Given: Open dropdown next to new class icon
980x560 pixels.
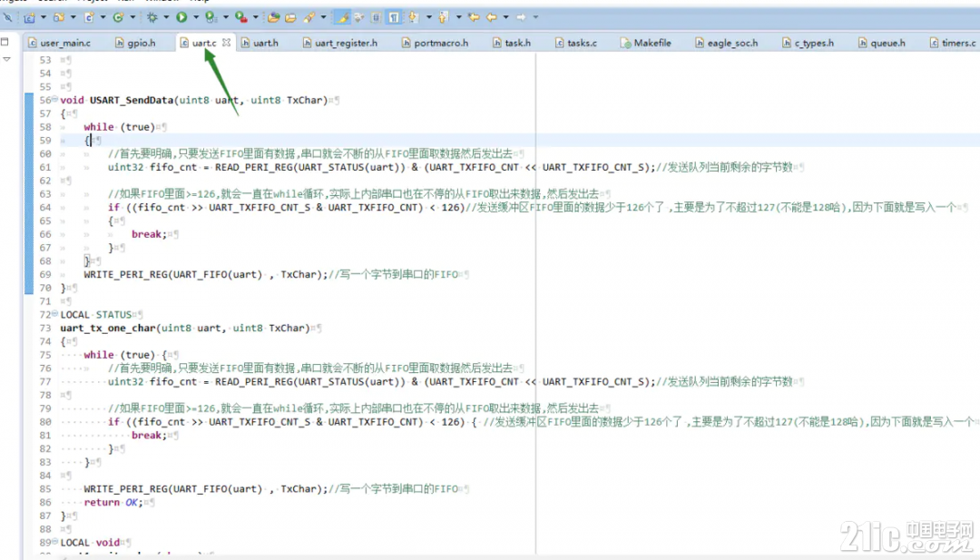Looking at the screenshot, I should click(132, 17).
